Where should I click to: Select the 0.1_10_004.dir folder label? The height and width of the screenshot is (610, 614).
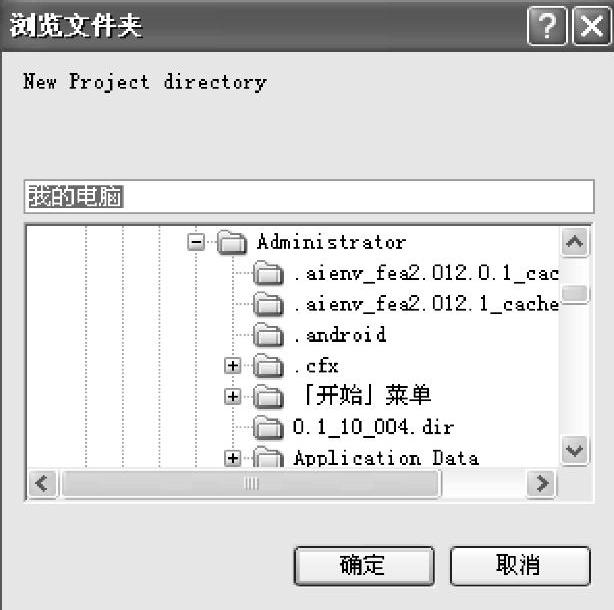coord(373,427)
